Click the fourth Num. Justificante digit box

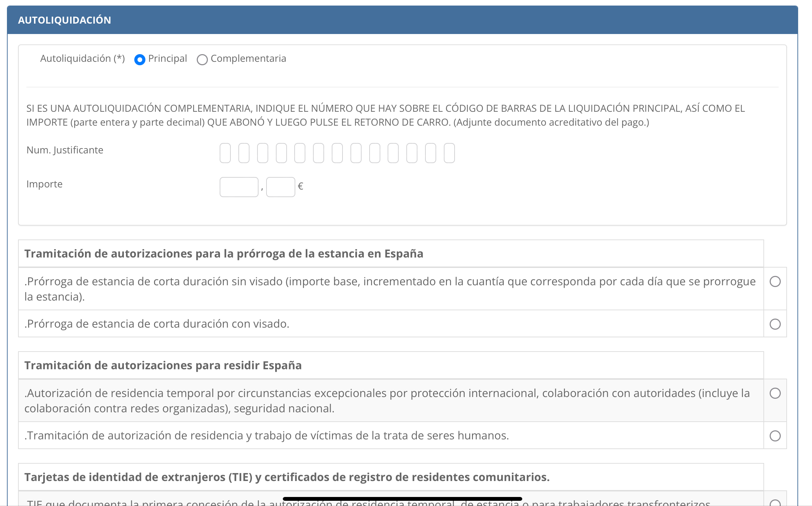281,153
